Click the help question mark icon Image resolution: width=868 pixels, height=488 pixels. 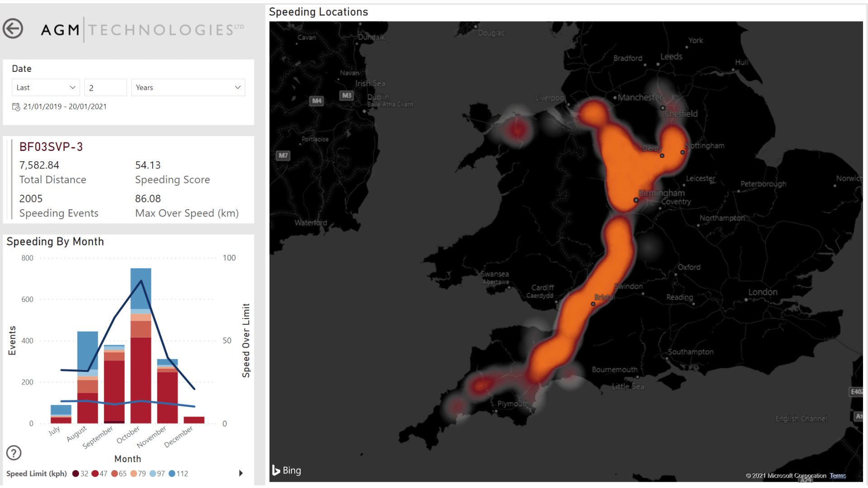14,453
